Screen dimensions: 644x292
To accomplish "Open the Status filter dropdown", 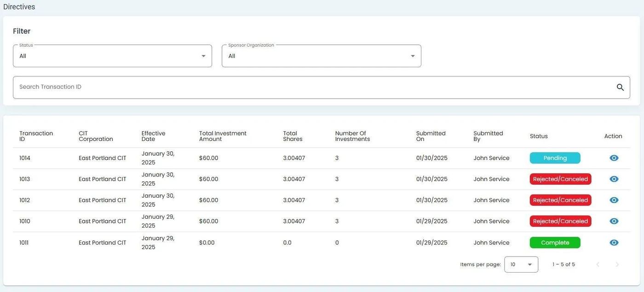I will (112, 56).
